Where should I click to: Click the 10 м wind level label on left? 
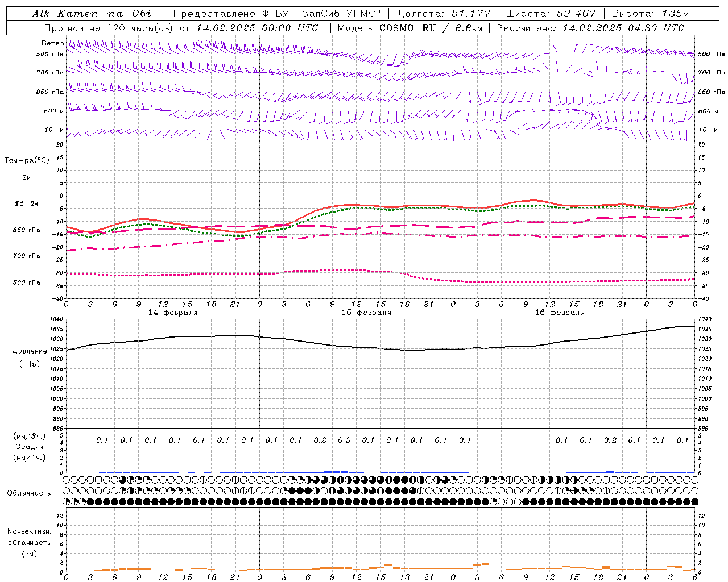(54, 130)
